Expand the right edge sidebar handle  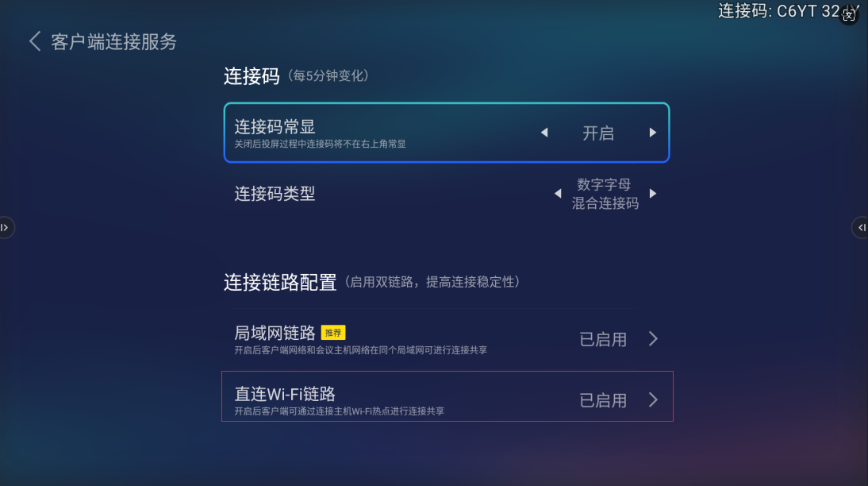(862, 228)
